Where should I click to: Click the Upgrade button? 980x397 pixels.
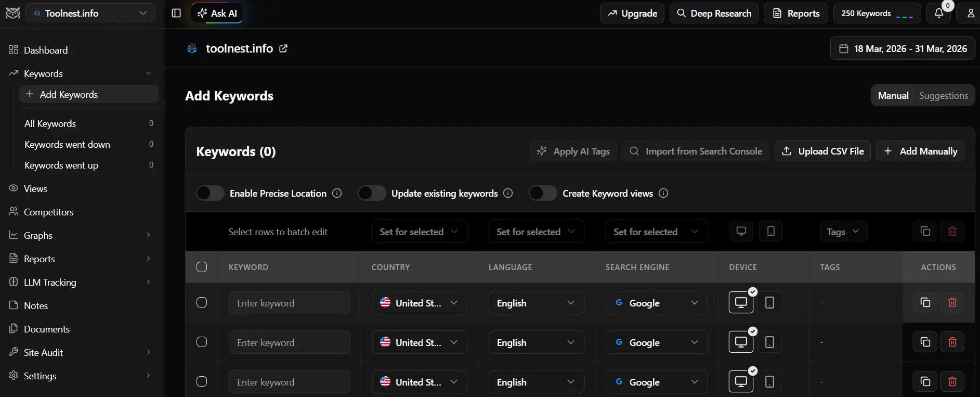click(x=632, y=13)
